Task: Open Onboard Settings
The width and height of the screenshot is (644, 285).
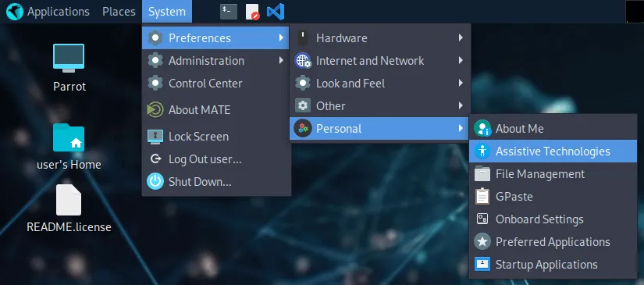Action: (x=553, y=219)
